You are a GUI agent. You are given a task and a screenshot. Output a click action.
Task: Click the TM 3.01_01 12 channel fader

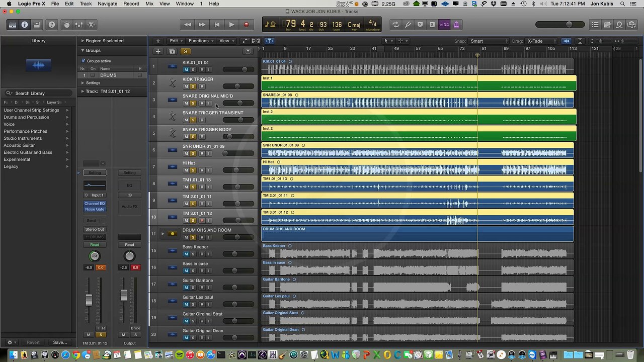89,300
